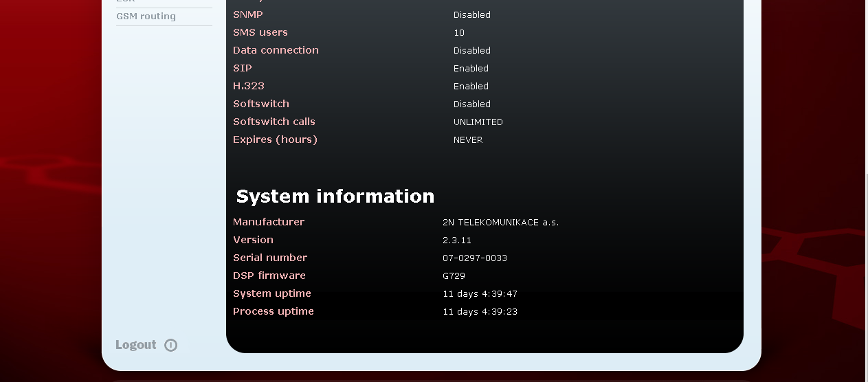Click the SMS users value 10
The image size is (868, 382).
click(458, 33)
